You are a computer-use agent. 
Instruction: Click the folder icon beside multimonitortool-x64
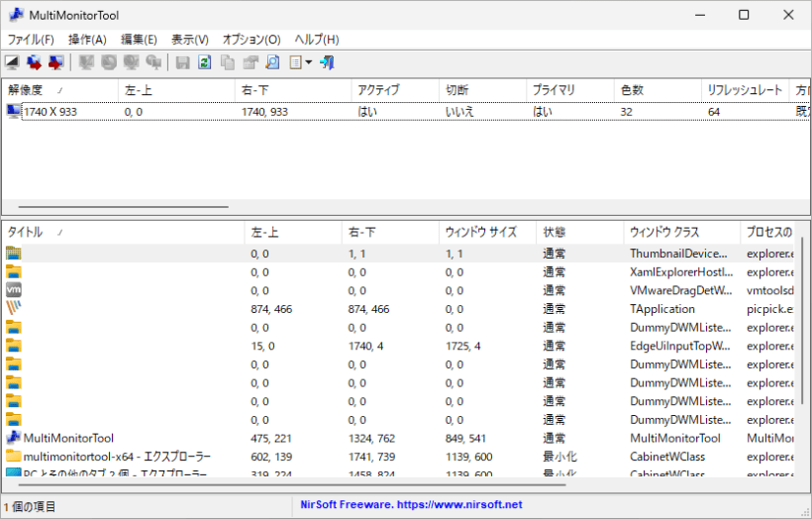(14, 457)
